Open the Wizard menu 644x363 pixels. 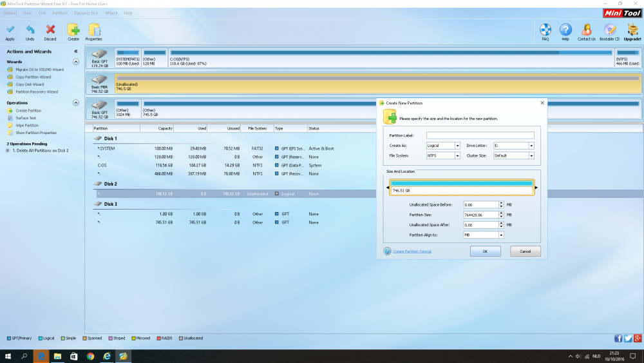pos(111,13)
